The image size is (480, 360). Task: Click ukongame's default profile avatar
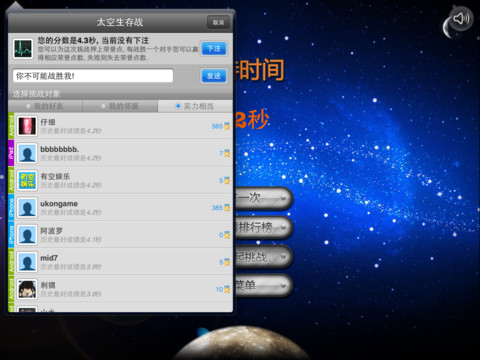click(x=27, y=208)
